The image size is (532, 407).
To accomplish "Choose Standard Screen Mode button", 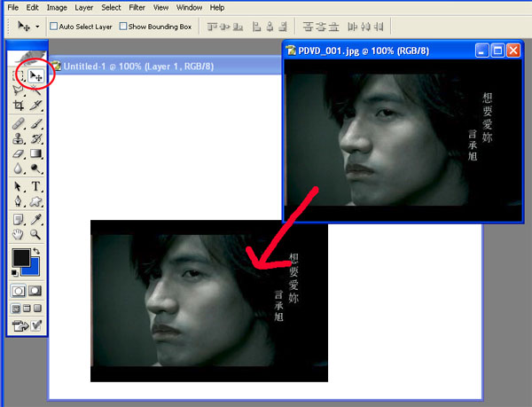I will tap(16, 309).
